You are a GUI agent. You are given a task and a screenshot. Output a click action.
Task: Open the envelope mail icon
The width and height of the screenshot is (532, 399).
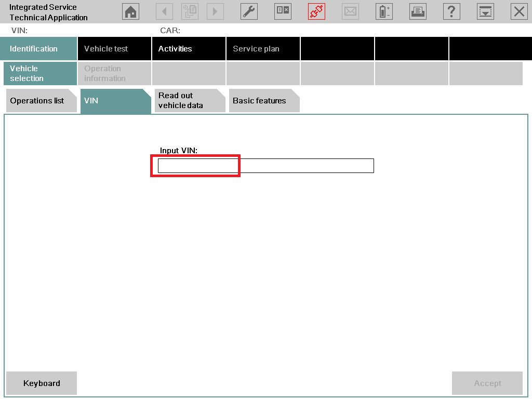350,11
